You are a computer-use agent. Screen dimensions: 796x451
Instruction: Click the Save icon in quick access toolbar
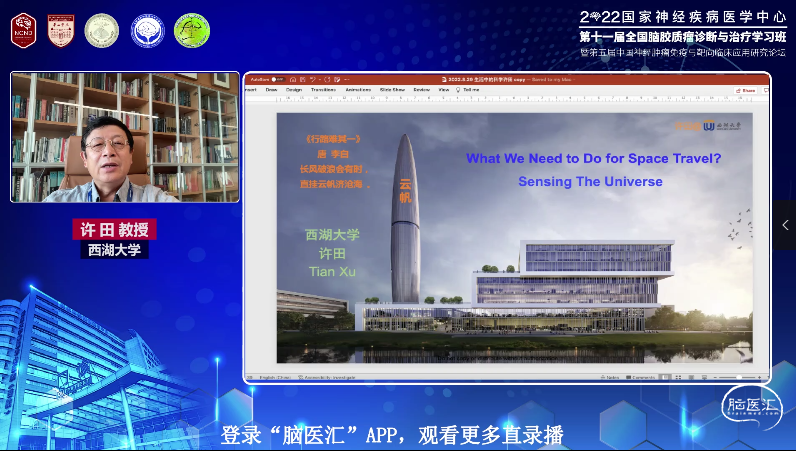(303, 80)
